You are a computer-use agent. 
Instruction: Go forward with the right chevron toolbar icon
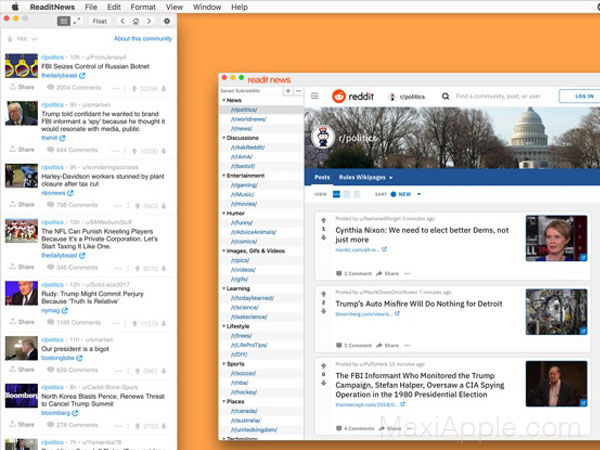click(149, 21)
